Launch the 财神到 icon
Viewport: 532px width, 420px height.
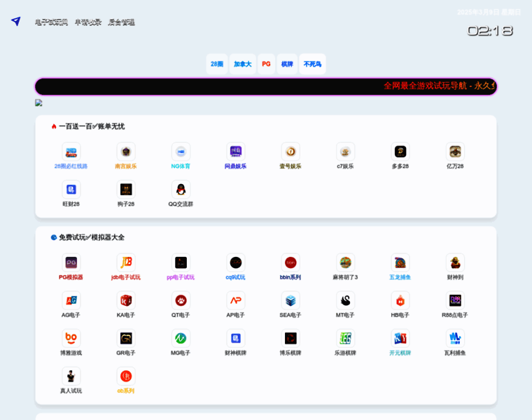[x=455, y=262]
